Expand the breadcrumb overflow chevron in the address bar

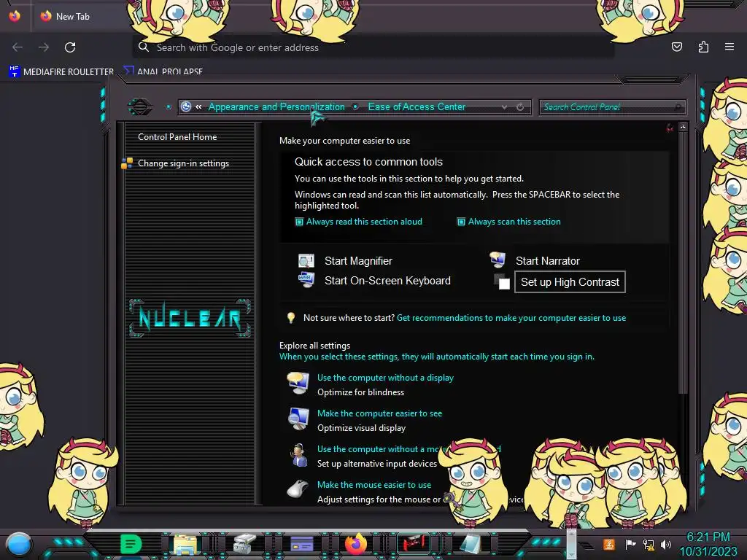198,106
